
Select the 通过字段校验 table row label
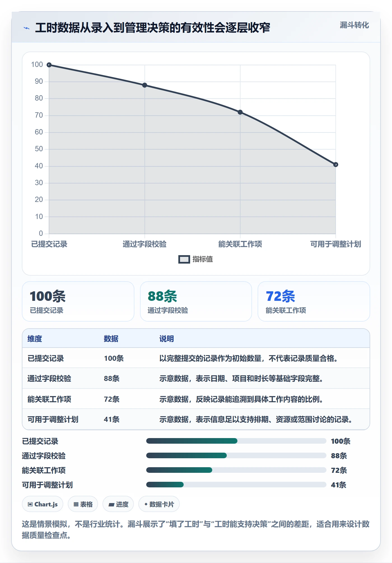pyautogui.click(x=49, y=378)
